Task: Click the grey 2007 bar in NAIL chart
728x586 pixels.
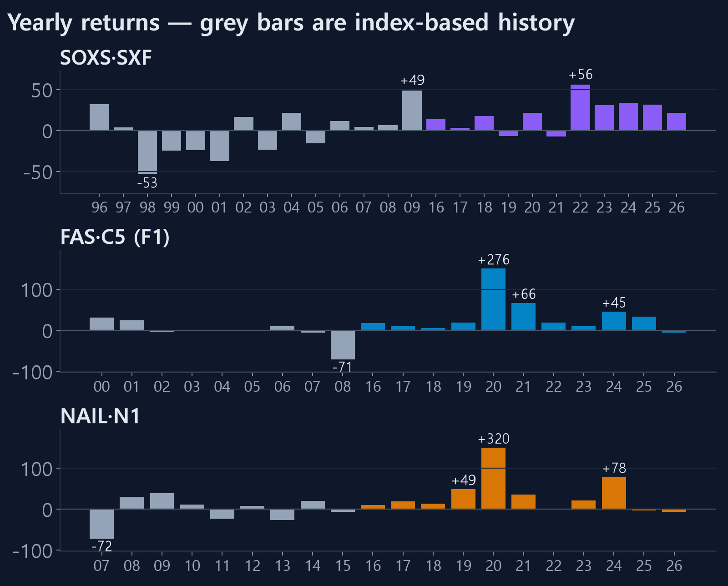Action: [x=101, y=524]
